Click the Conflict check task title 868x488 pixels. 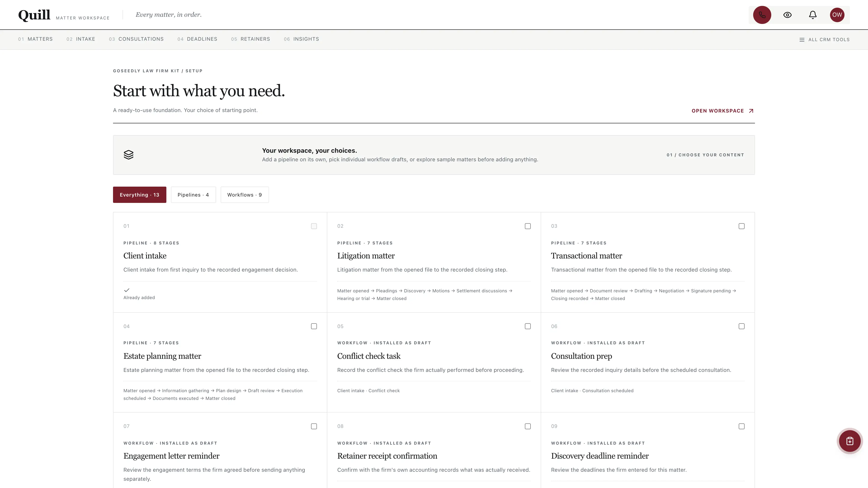click(x=369, y=356)
